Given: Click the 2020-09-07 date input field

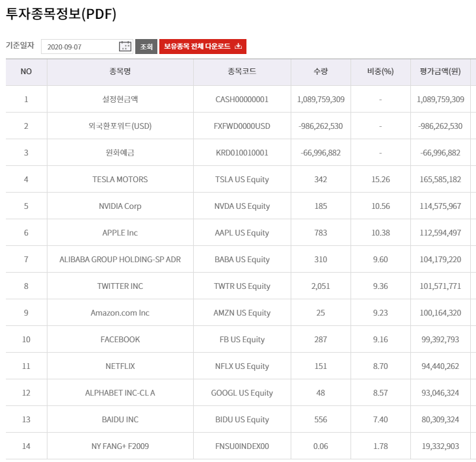Looking at the screenshot, I should [x=87, y=46].
